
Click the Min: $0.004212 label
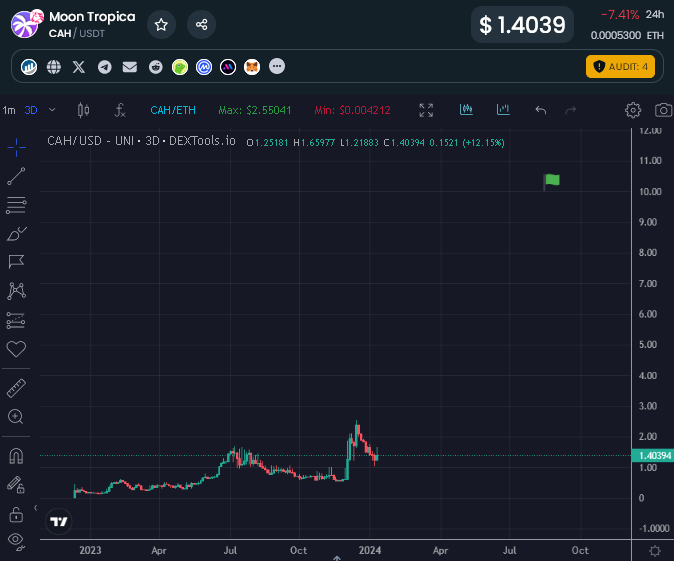(352, 110)
